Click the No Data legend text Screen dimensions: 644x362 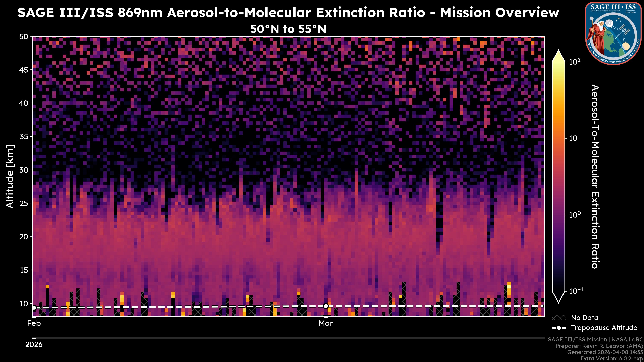(x=585, y=318)
